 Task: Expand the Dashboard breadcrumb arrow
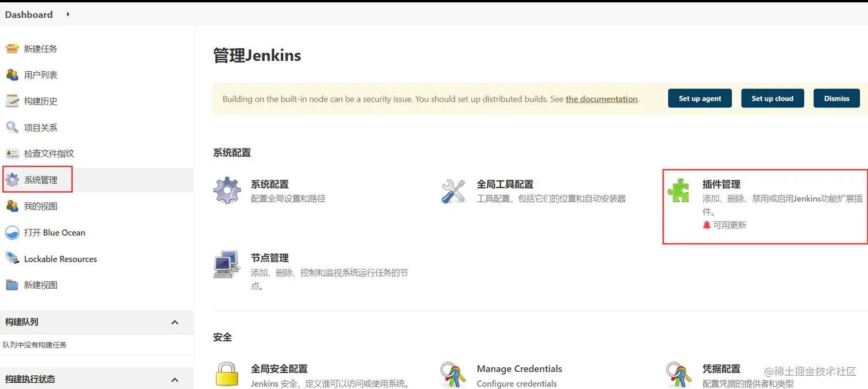point(67,14)
